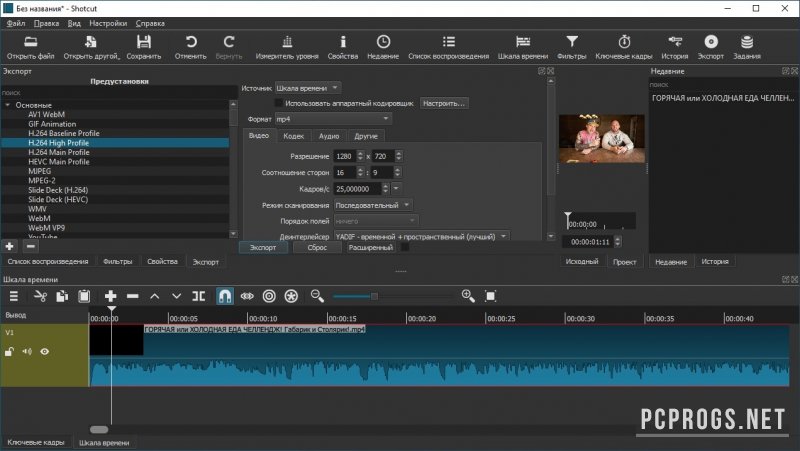Open the timeline hamburger menu
The width and height of the screenshot is (800, 451).
click(14, 296)
